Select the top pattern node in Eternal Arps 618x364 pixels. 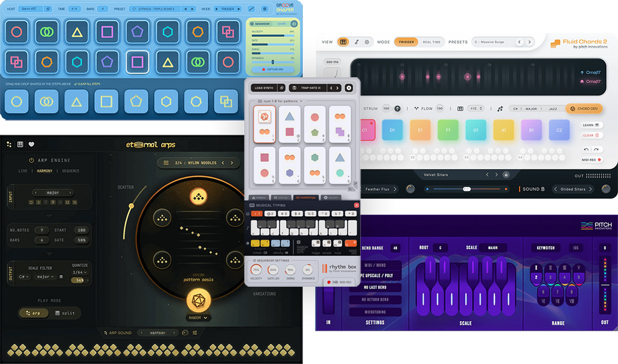pyautogui.click(x=198, y=197)
